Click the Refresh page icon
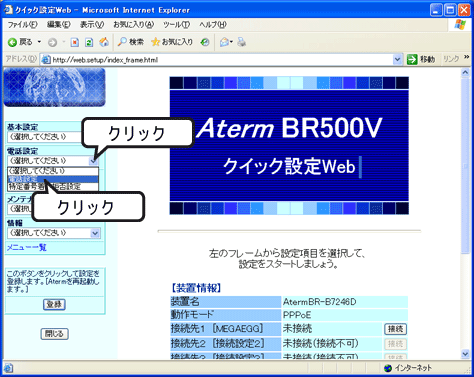The height and width of the screenshot is (377, 474). tap(89, 42)
